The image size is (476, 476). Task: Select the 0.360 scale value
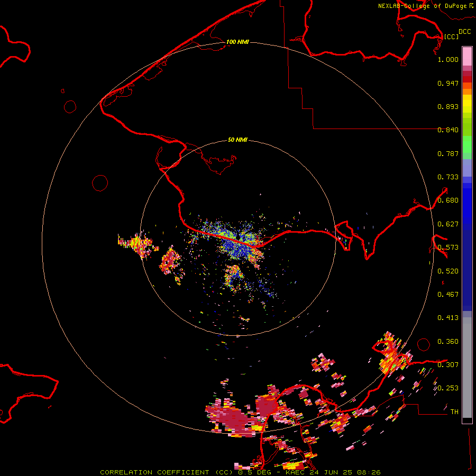click(x=448, y=342)
